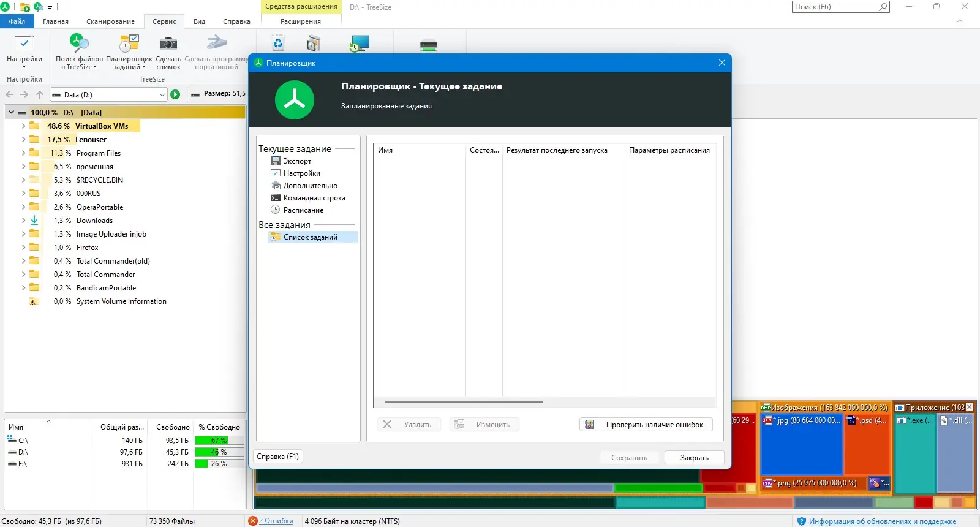The width and height of the screenshot is (980, 527).
Task: Expand the OperaPortable folder
Action: click(x=23, y=207)
